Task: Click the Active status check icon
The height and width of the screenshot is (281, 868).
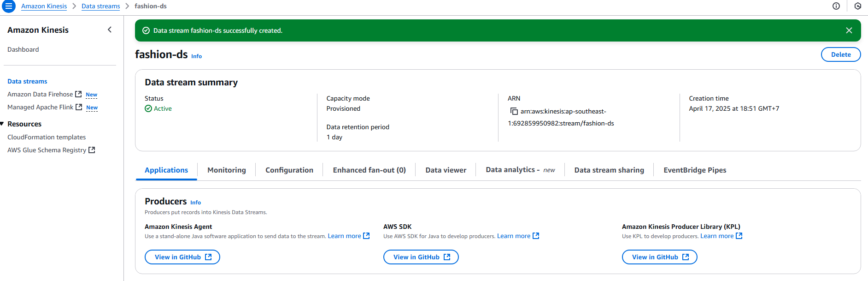Action: [148, 108]
